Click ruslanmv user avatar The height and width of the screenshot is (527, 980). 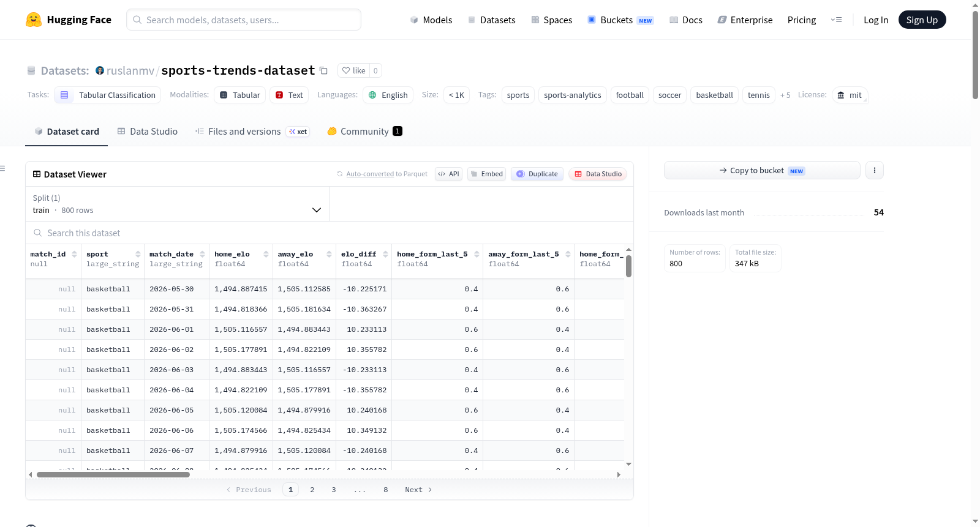click(x=100, y=70)
